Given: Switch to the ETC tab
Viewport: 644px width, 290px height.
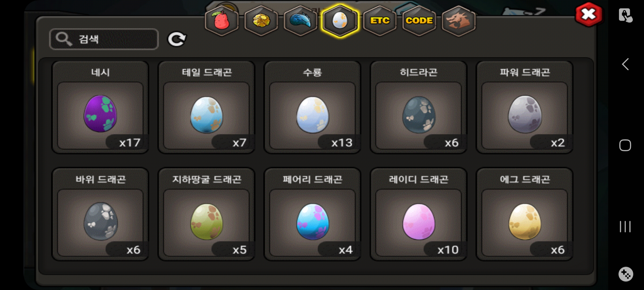Looking at the screenshot, I should click(x=380, y=21).
